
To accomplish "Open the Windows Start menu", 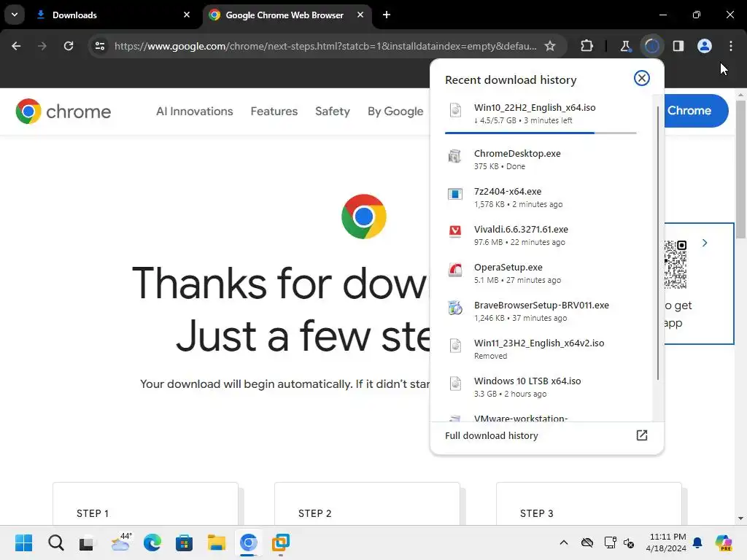I will click(x=24, y=542).
